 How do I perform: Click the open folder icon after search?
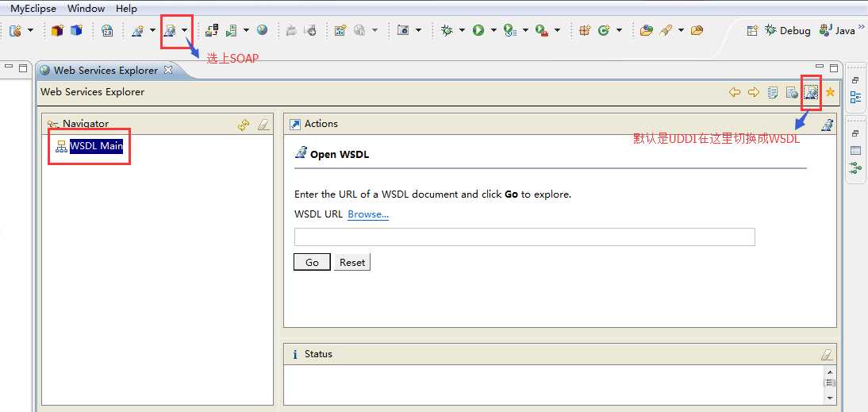coord(697,30)
